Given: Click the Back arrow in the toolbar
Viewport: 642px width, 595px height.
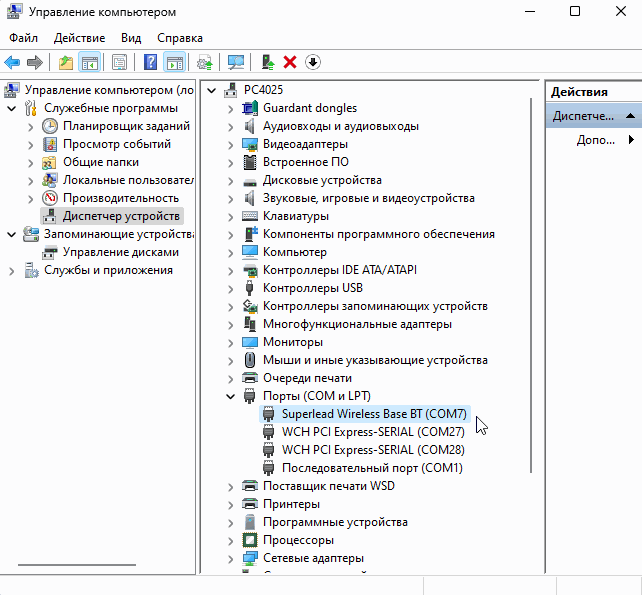Looking at the screenshot, I should 12,63.
